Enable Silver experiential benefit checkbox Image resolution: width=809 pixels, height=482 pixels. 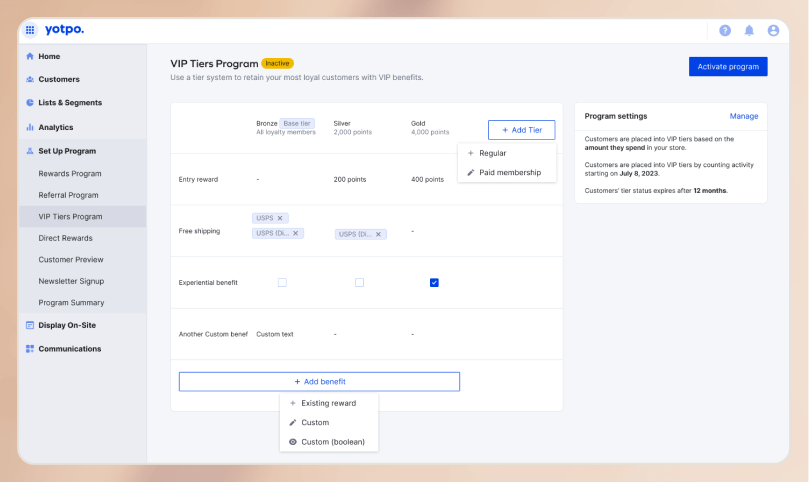(x=359, y=283)
